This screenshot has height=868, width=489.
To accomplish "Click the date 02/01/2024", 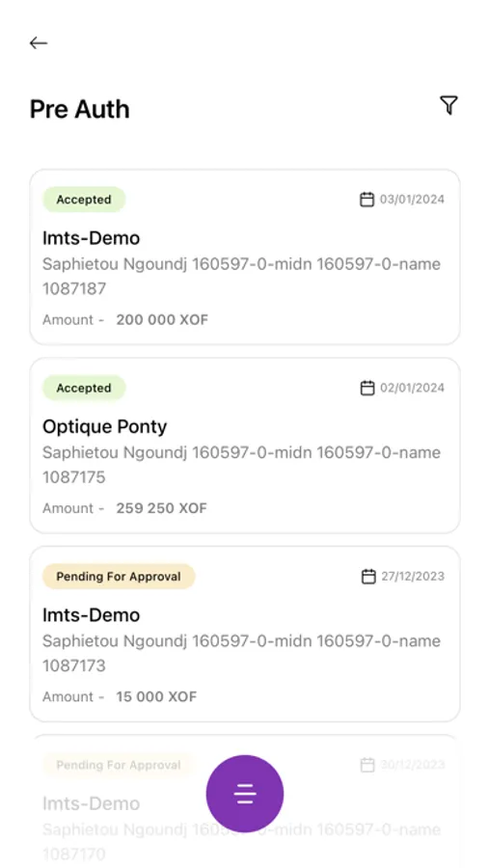I will [x=412, y=388].
